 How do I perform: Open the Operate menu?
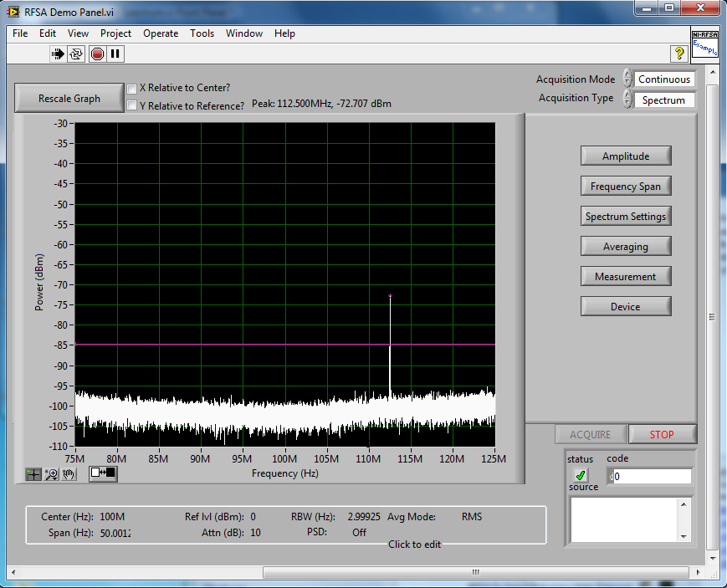[x=160, y=33]
